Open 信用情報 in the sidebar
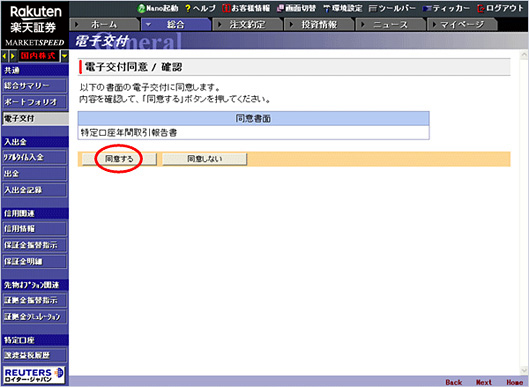This screenshot has width=529, height=387. [x=34, y=229]
